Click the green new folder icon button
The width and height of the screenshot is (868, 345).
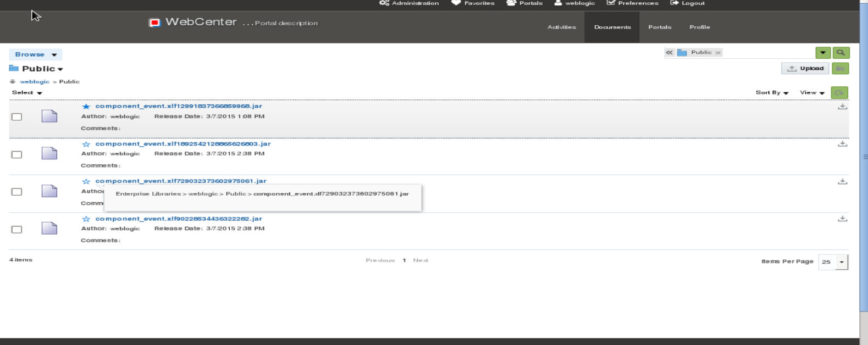[841, 69]
